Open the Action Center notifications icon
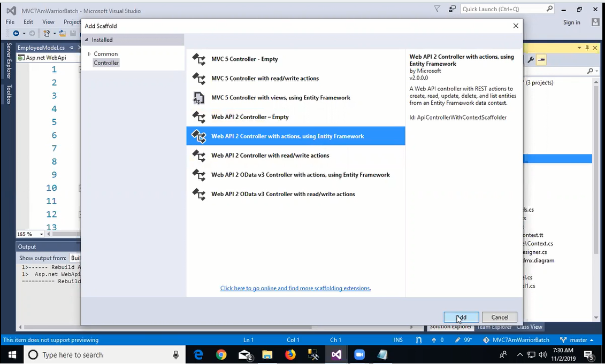The height and width of the screenshot is (364, 605). pyautogui.click(x=589, y=355)
